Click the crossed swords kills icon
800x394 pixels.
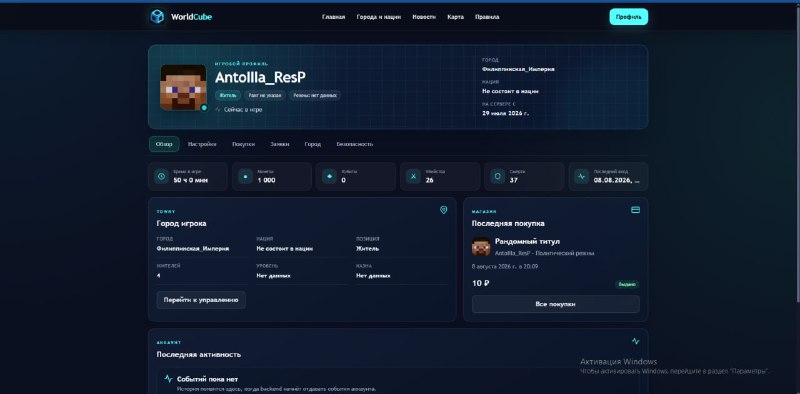click(x=413, y=177)
